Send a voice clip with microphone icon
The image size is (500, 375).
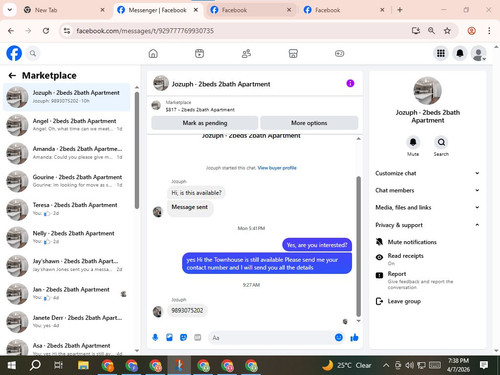pos(155,338)
